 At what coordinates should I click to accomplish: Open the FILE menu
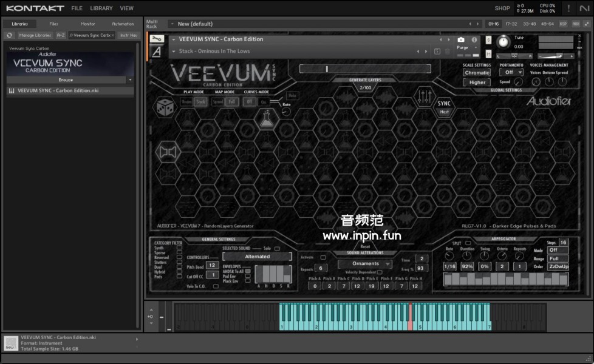coord(77,8)
